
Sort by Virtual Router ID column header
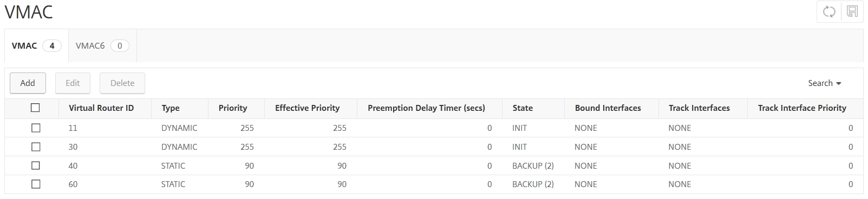point(101,108)
